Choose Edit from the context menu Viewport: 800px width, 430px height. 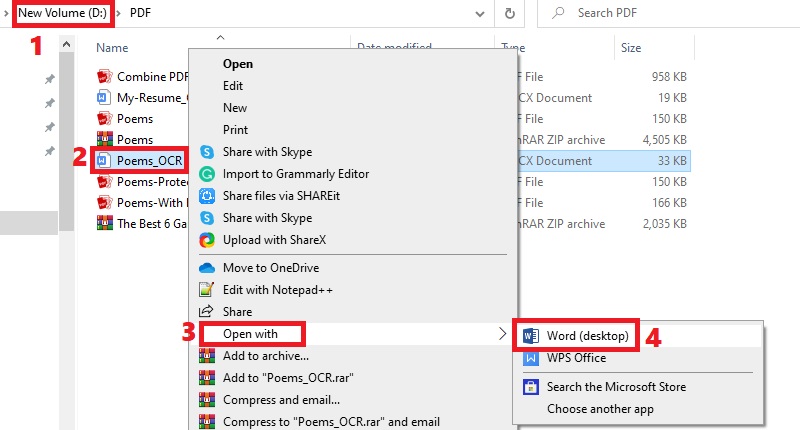(233, 86)
